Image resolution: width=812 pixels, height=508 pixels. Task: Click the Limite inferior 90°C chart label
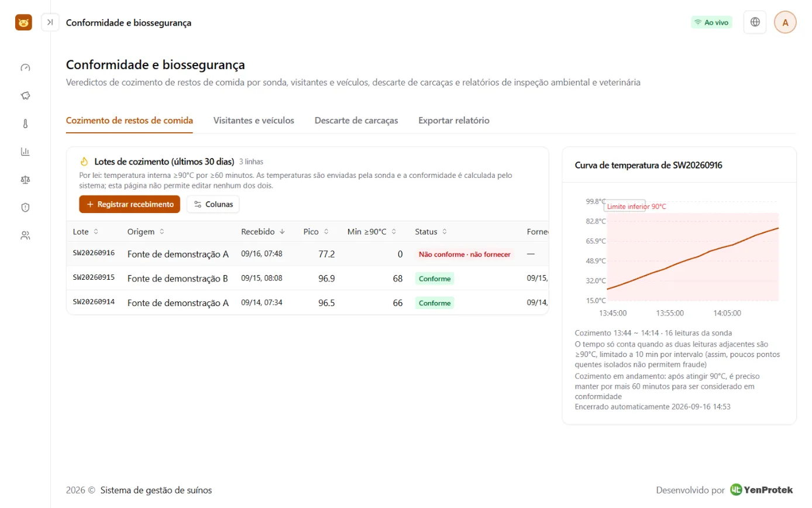click(x=636, y=207)
